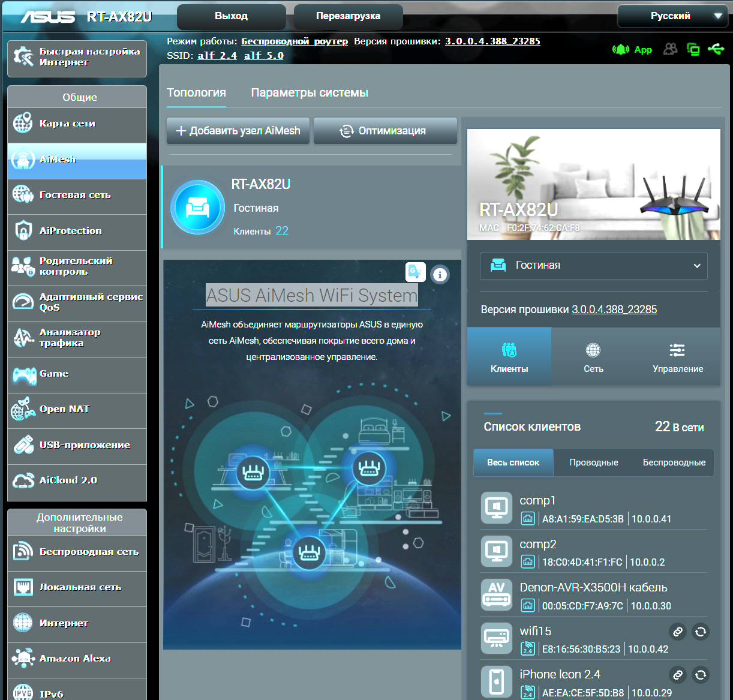Click the alf_5.0 SSID link
This screenshot has width=733, height=700.
point(264,56)
